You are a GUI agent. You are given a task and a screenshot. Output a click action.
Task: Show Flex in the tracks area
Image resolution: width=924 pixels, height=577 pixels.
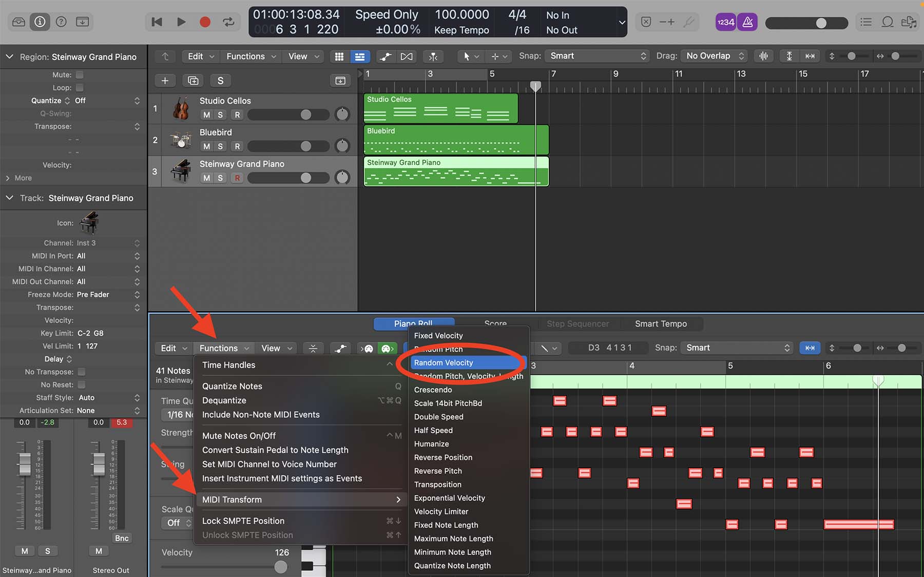coord(407,56)
